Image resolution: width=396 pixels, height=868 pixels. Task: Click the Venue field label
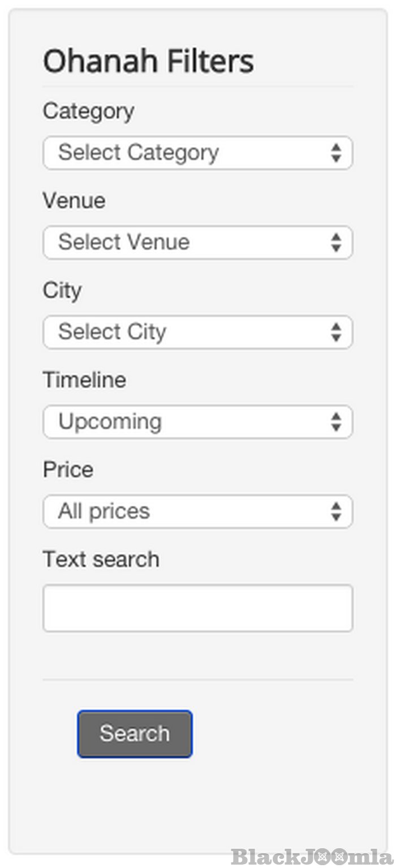coord(74,201)
